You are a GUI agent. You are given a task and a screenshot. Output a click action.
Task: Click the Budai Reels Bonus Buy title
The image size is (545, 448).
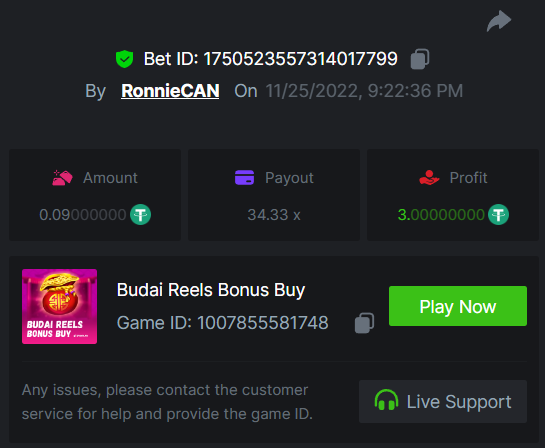211,290
